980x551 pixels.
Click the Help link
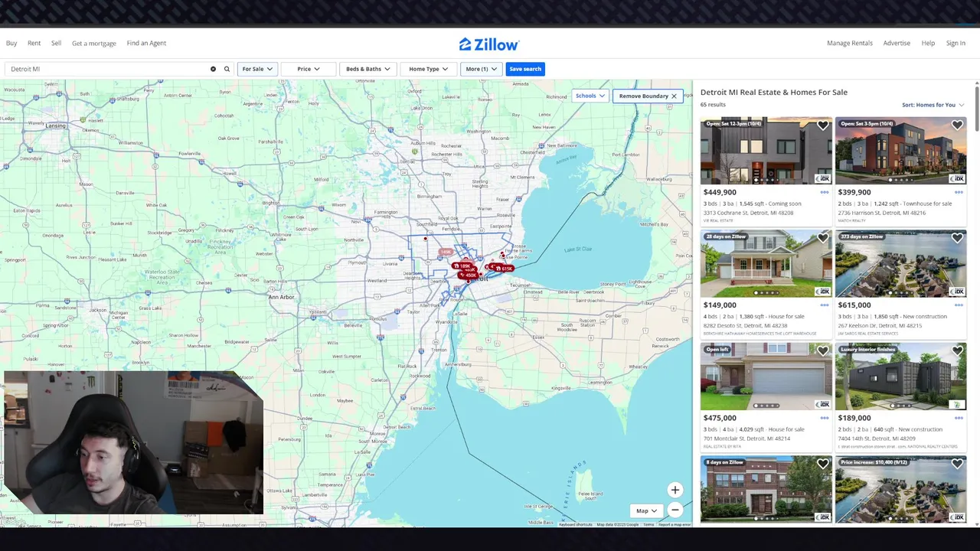click(928, 43)
